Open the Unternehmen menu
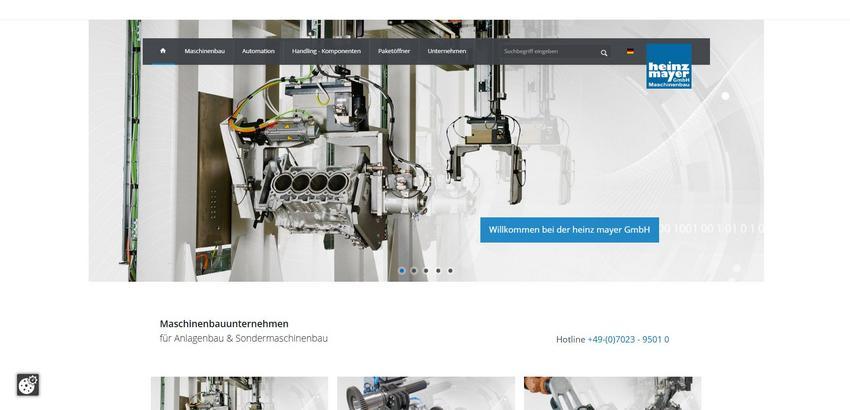Viewport: 850px width, 410px height. tap(447, 51)
